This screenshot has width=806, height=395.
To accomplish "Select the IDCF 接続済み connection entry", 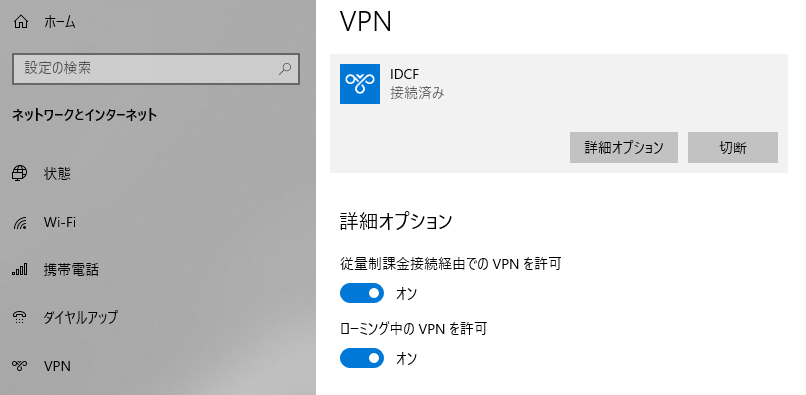I will click(559, 84).
